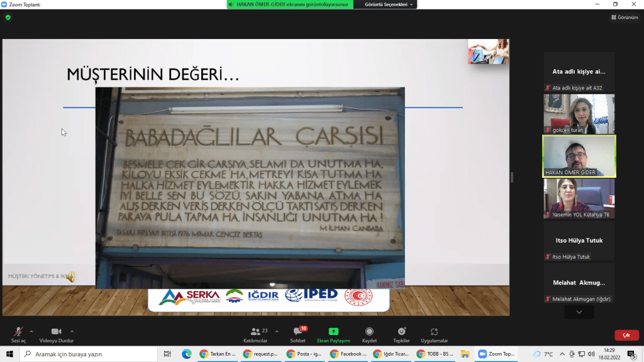The width and height of the screenshot is (644, 362).
Task: Open the Uygulamalar apps panel
Action: coord(434,332)
